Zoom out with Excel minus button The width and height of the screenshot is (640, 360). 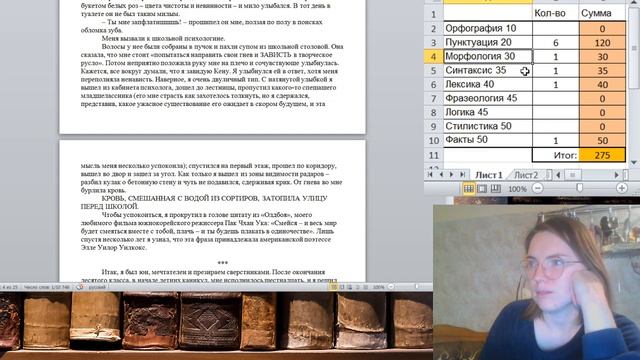(538, 189)
